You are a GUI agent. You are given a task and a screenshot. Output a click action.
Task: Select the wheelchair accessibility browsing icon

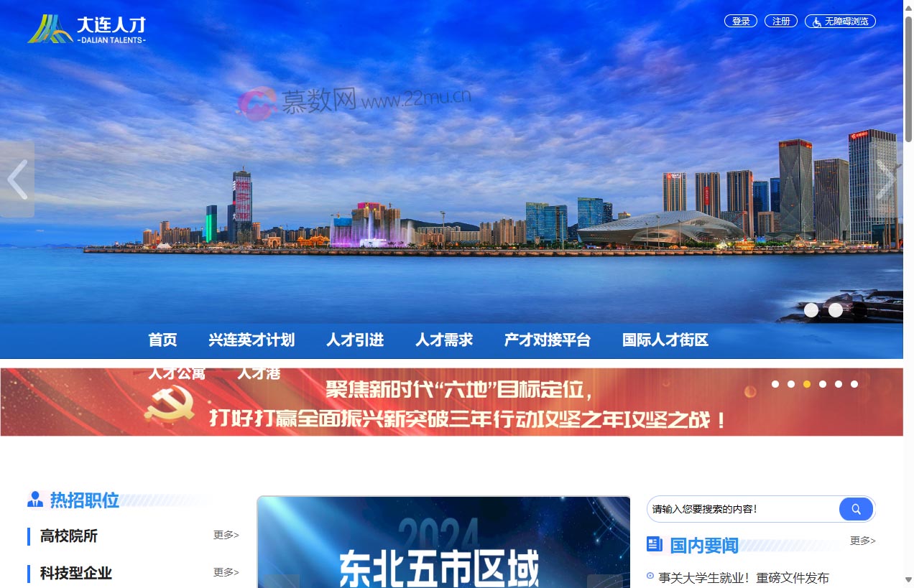pyautogui.click(x=816, y=21)
